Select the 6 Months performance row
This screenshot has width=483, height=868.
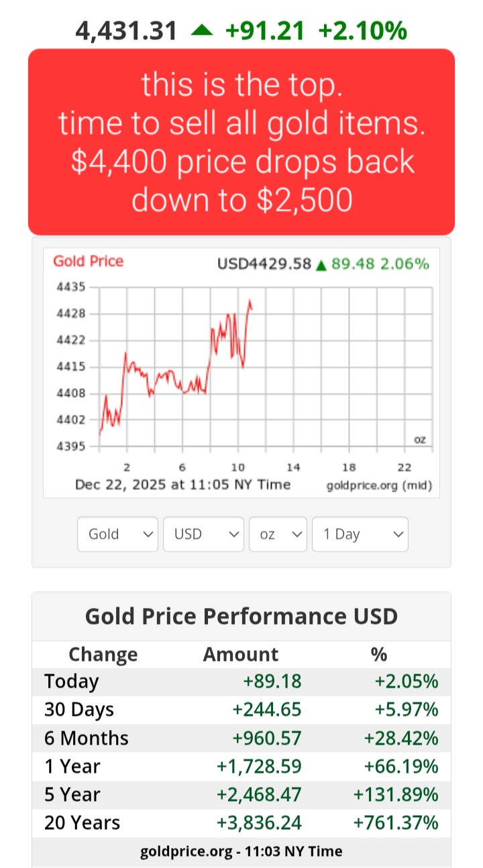point(241,738)
